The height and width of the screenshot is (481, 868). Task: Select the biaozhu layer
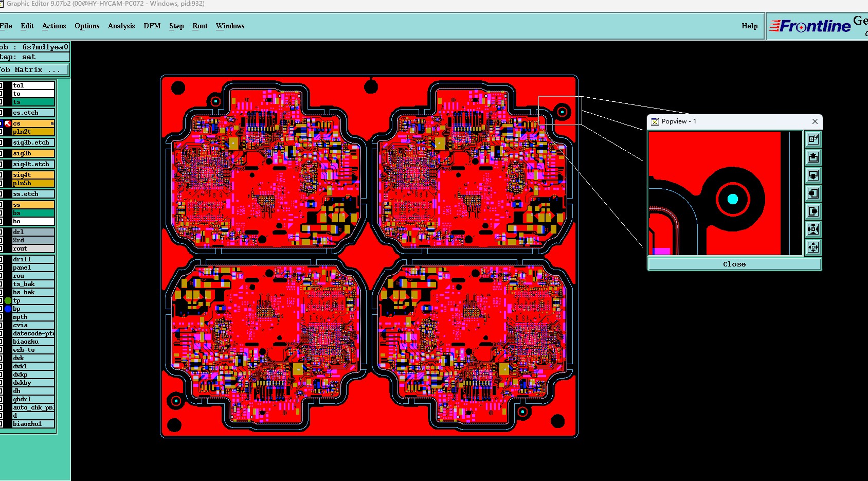click(33, 342)
